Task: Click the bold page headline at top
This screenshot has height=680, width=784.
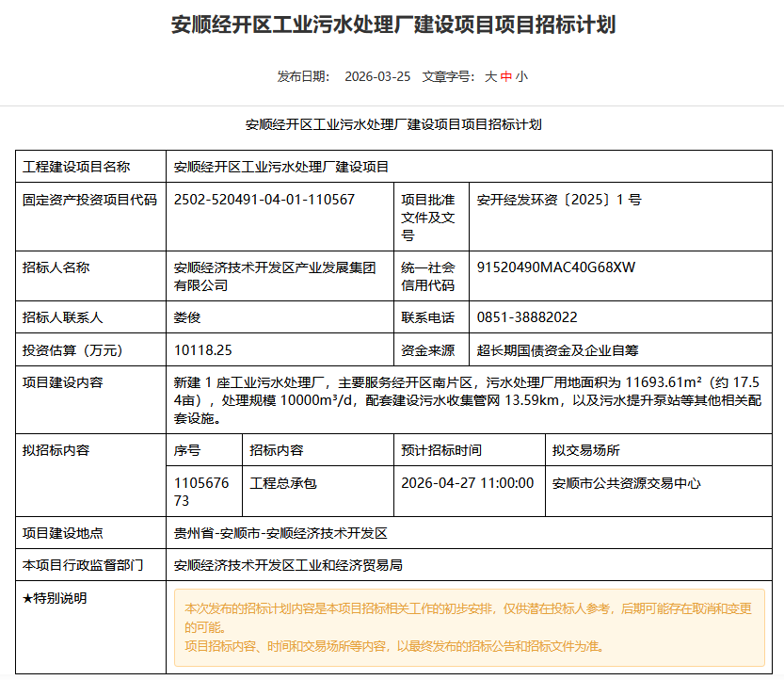Action: (x=392, y=24)
